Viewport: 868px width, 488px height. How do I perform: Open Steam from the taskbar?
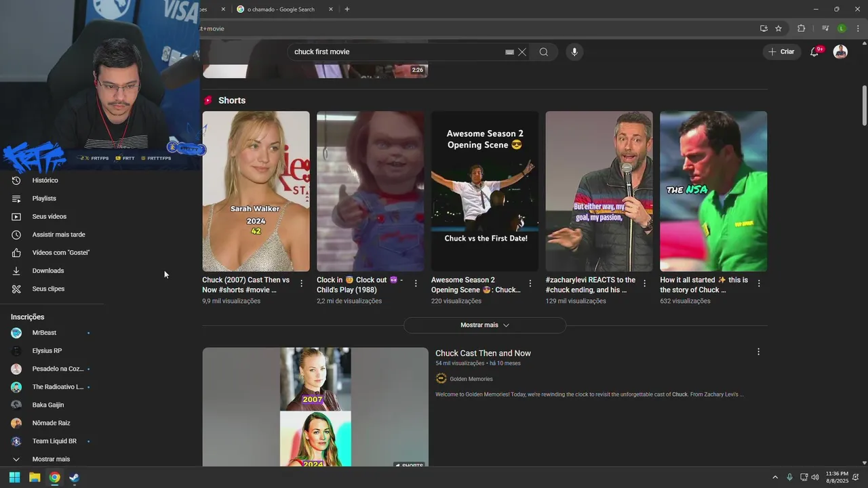pos(75,477)
